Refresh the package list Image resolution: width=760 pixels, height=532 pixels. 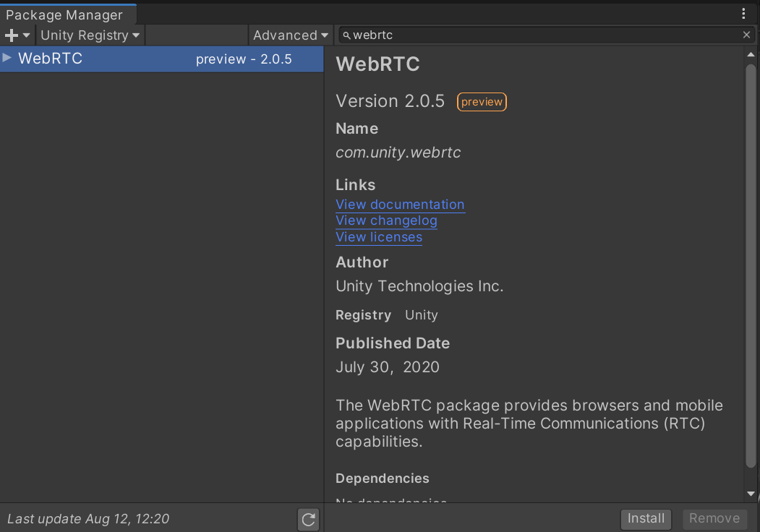point(308,519)
